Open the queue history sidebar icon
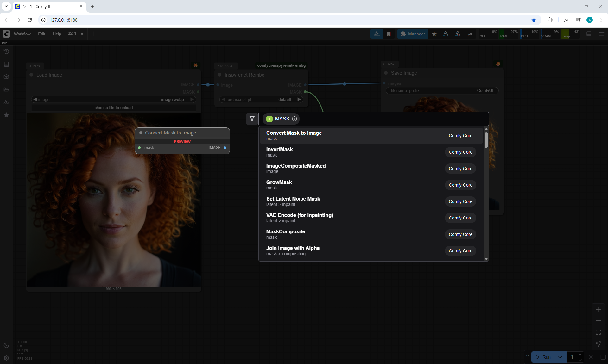This screenshot has height=364, width=608. click(x=6, y=52)
